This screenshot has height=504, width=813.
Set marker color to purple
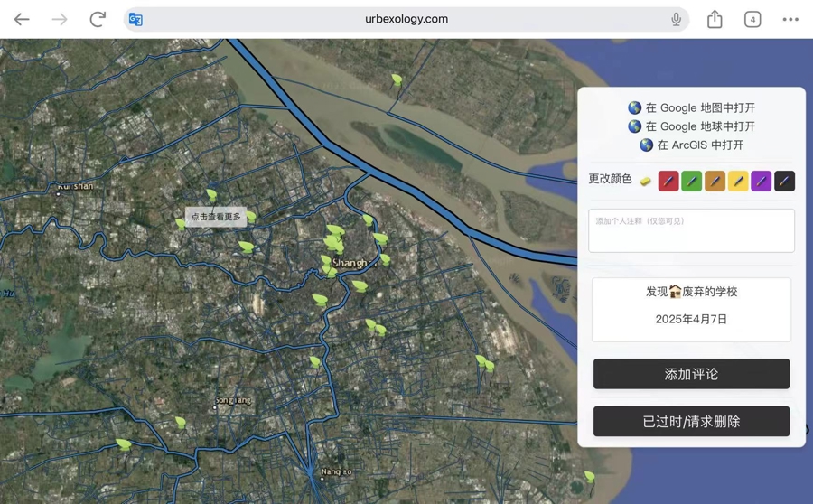coord(762,182)
